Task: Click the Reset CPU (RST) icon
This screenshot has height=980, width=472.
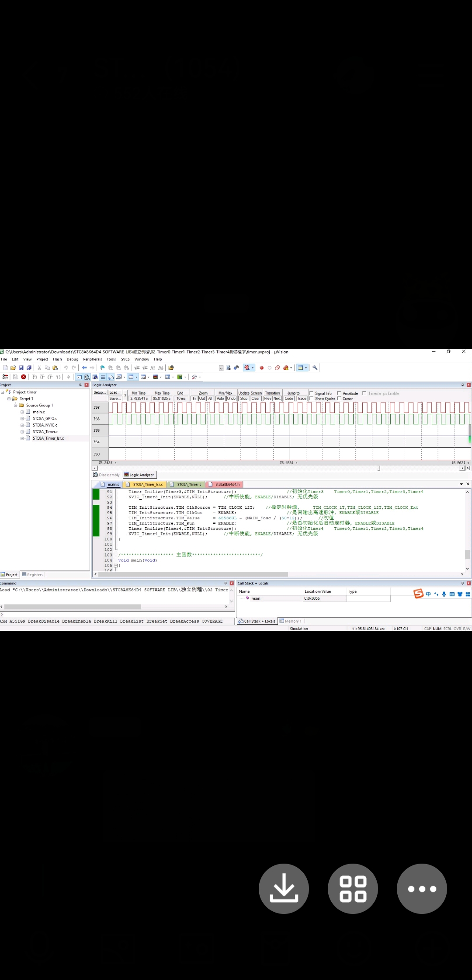Action: coord(5,377)
